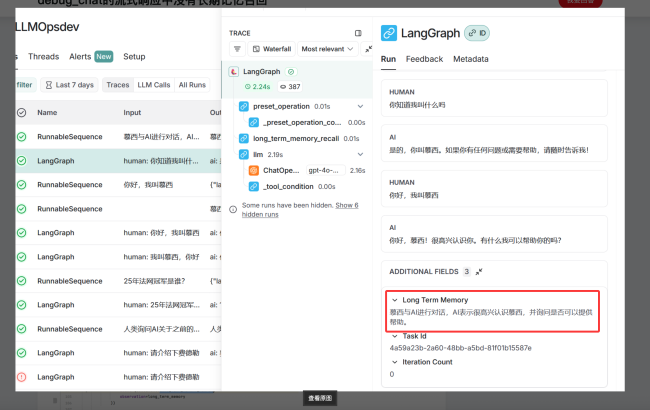Click the hourglass icon in Last 7 days
This screenshot has height=410, width=650.
point(49,85)
